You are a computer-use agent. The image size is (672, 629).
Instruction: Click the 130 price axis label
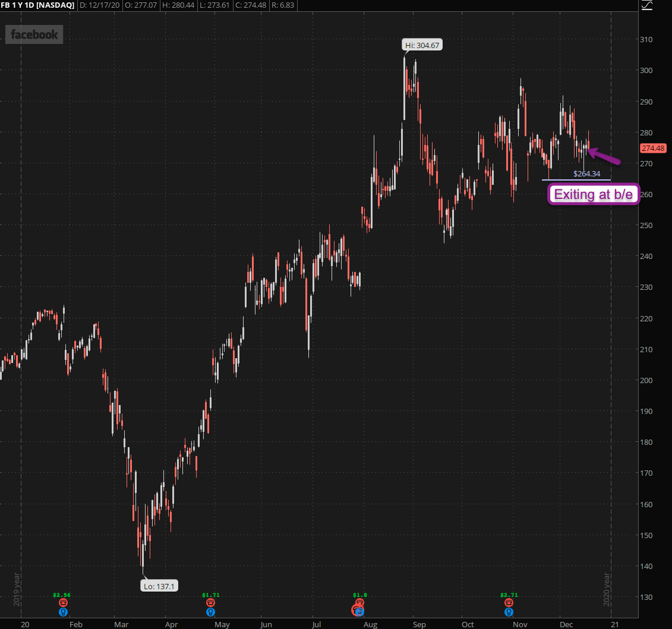(x=646, y=598)
